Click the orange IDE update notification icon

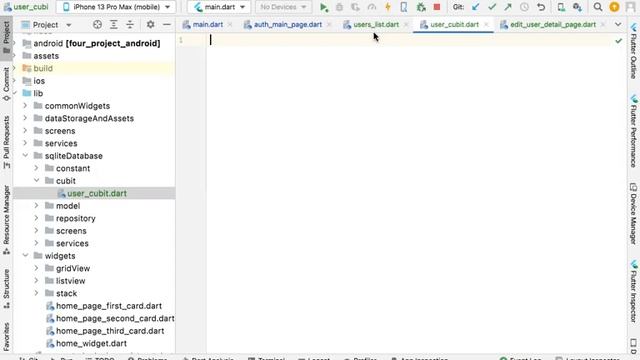tap(614, 7)
